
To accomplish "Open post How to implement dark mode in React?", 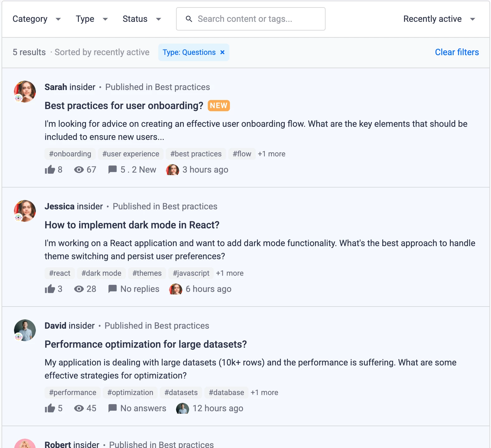I will (x=132, y=225).
